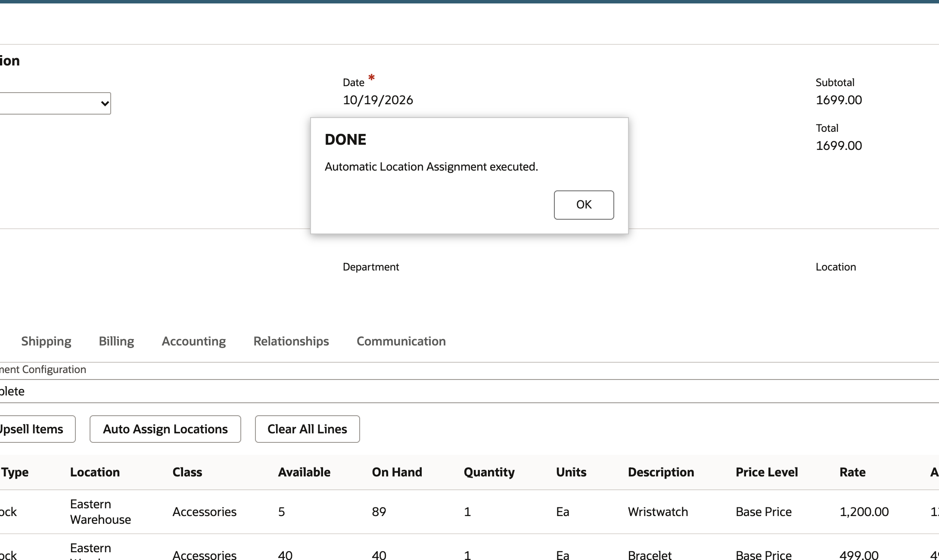Click Clear All Lines button
The height and width of the screenshot is (560, 939).
point(307,429)
